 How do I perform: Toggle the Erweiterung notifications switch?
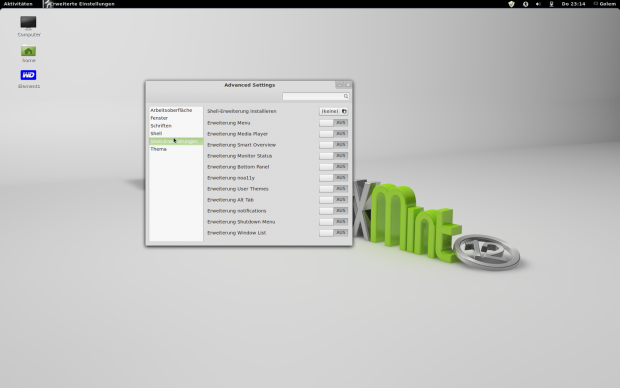[x=333, y=211]
